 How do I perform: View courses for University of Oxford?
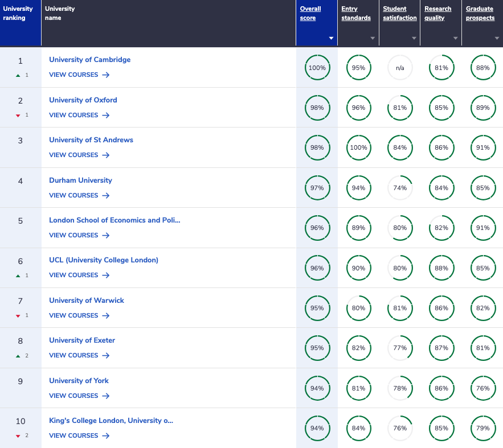79,115
